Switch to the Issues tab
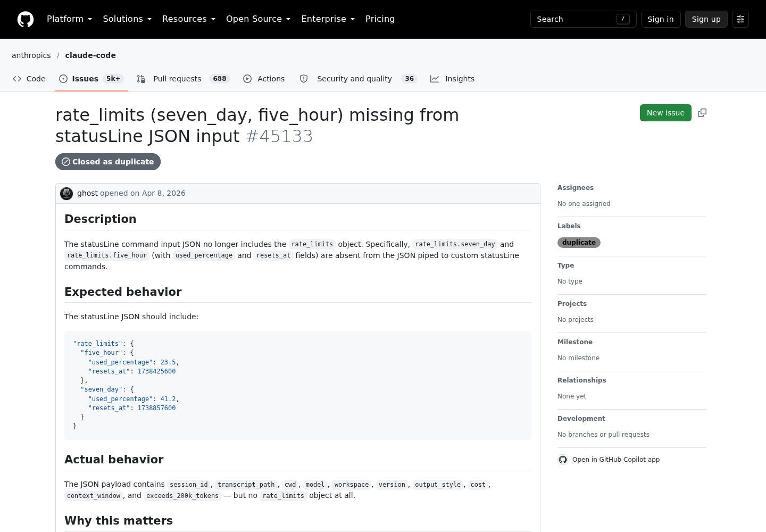 (x=91, y=79)
